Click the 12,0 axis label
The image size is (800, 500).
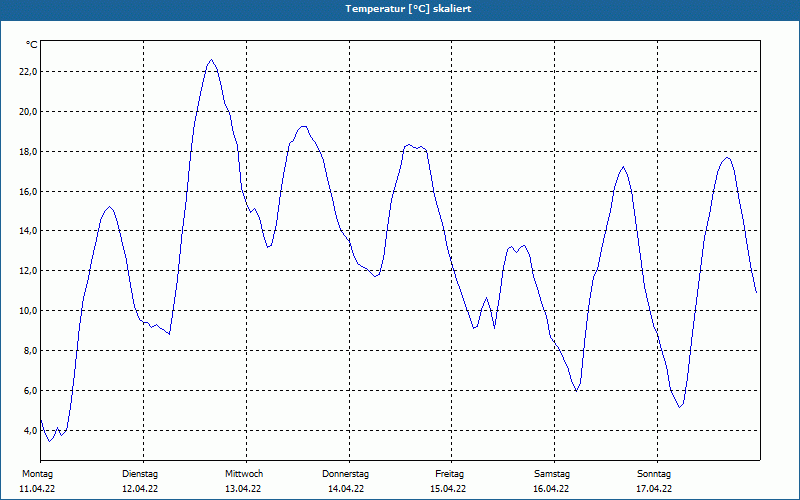coord(28,270)
